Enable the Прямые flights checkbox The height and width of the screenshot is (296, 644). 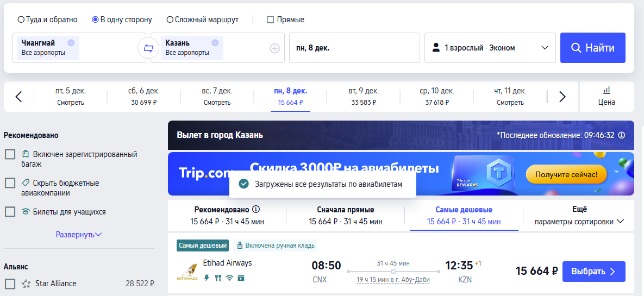(270, 20)
